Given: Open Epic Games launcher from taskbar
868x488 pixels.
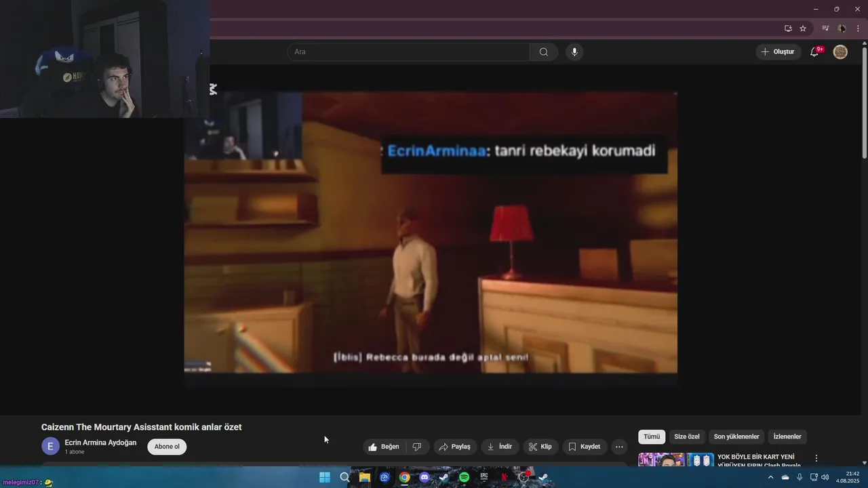Looking at the screenshot, I should 484,477.
